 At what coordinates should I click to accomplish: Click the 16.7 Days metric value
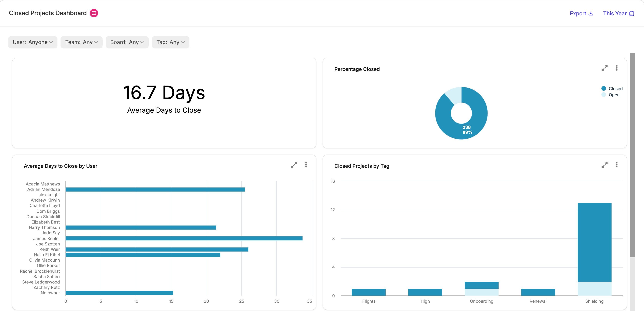[x=164, y=93]
